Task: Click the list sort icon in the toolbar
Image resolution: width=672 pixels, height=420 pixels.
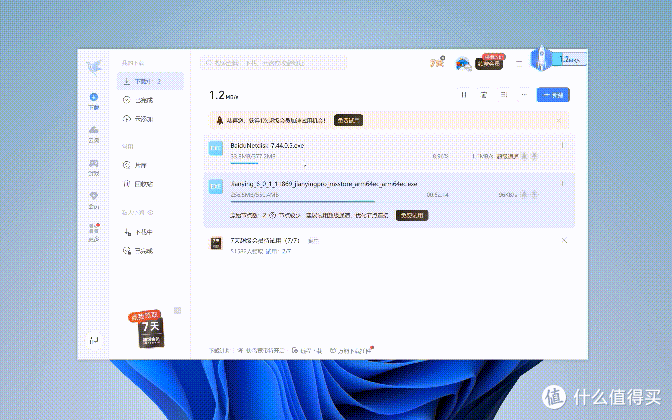Action: point(504,95)
